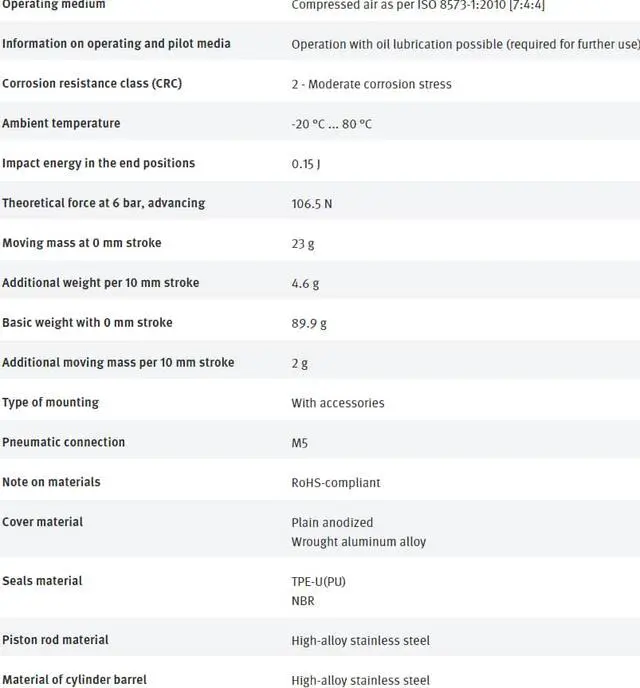
Task: Click the 'Material of cylinder barrel' label
Action: click(74, 680)
